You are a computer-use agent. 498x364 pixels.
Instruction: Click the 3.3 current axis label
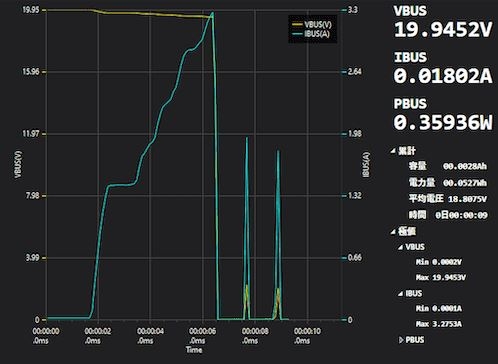353,10
